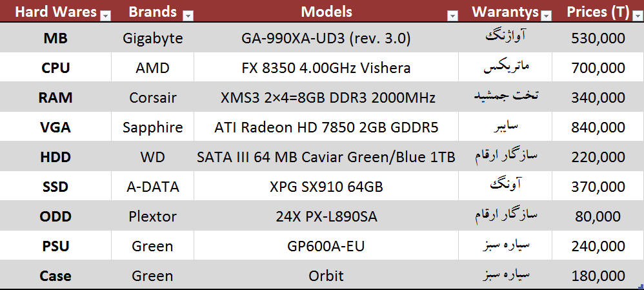Expand the Models column filter arrow

(452, 15)
